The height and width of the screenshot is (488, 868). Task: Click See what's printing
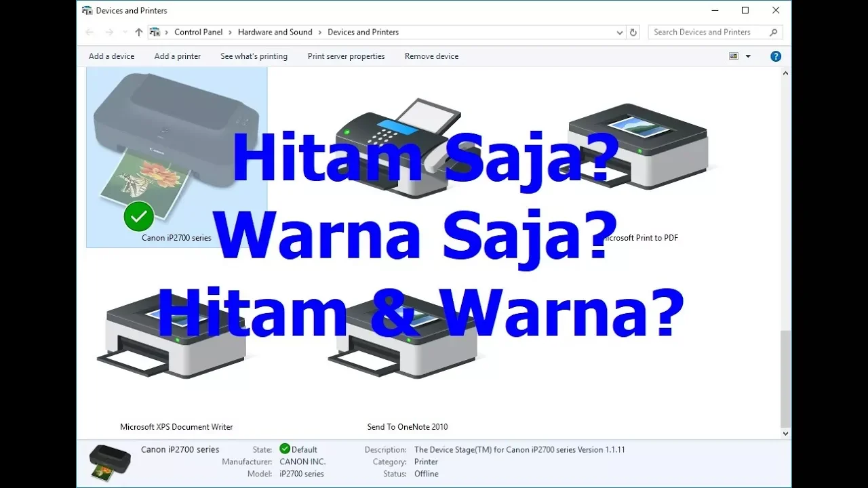click(x=254, y=56)
